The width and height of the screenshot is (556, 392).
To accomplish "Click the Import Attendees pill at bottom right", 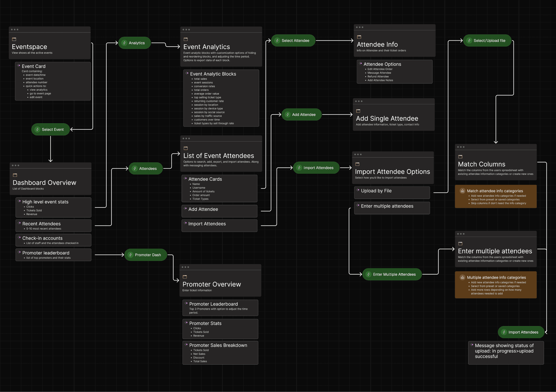I will click(x=521, y=332).
